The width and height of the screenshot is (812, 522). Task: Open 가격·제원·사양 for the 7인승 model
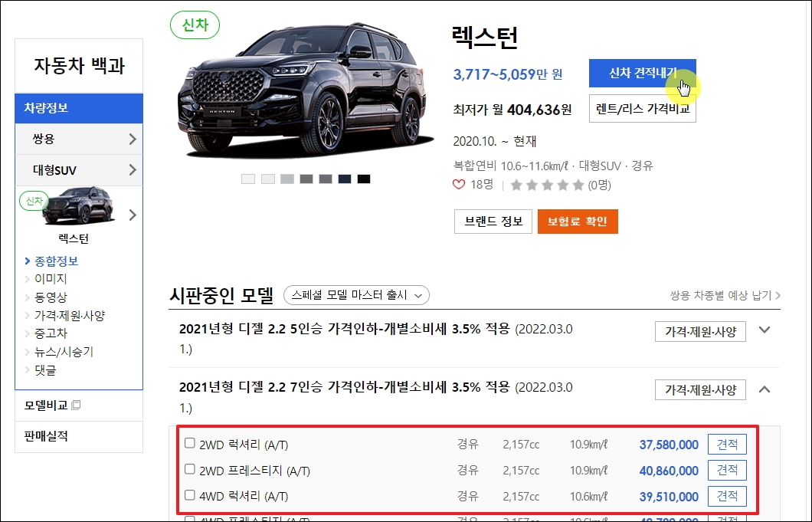[700, 390]
